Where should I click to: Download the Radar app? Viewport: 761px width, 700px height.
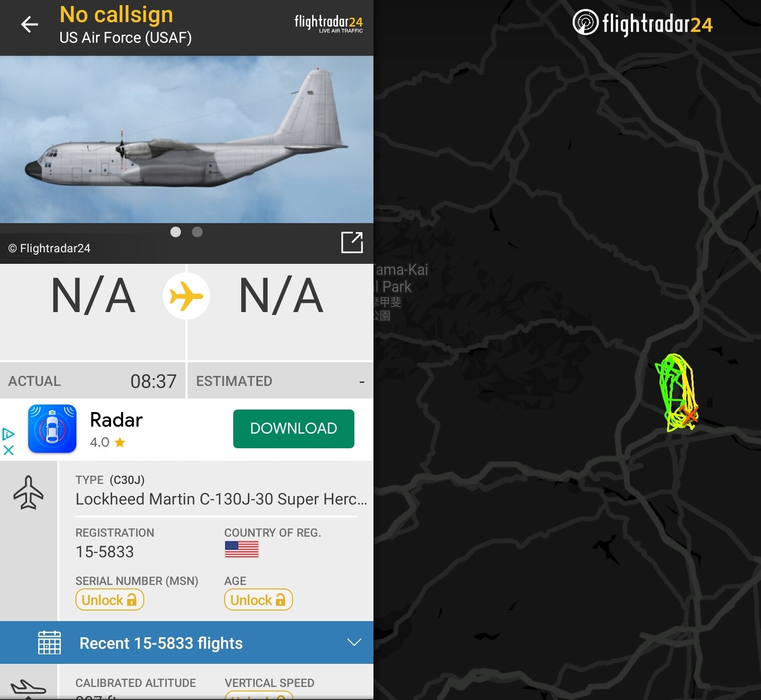click(294, 429)
